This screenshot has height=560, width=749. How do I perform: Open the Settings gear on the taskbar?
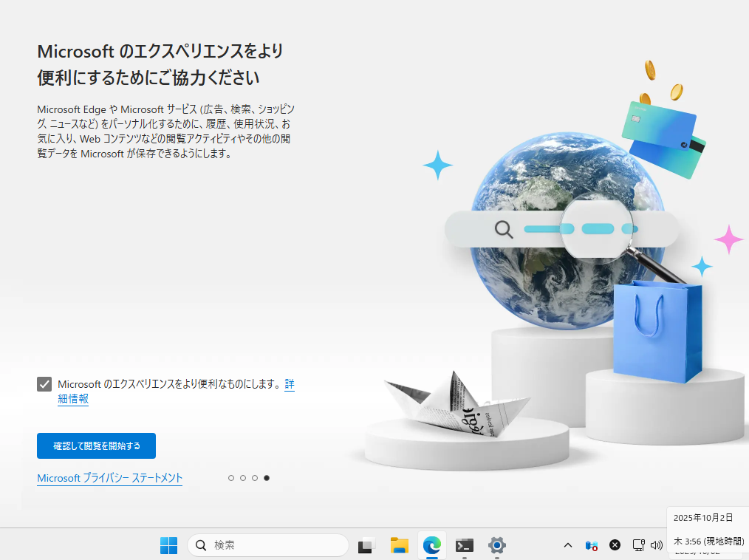497,545
